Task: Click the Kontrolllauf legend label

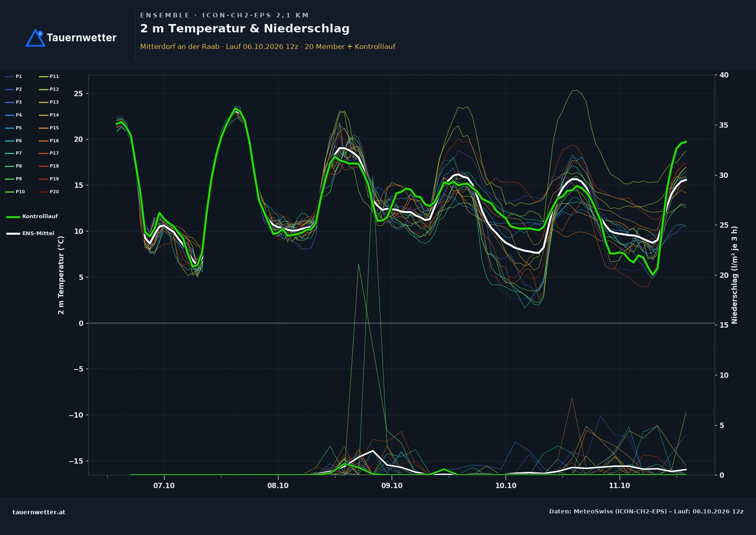Action: (40, 216)
